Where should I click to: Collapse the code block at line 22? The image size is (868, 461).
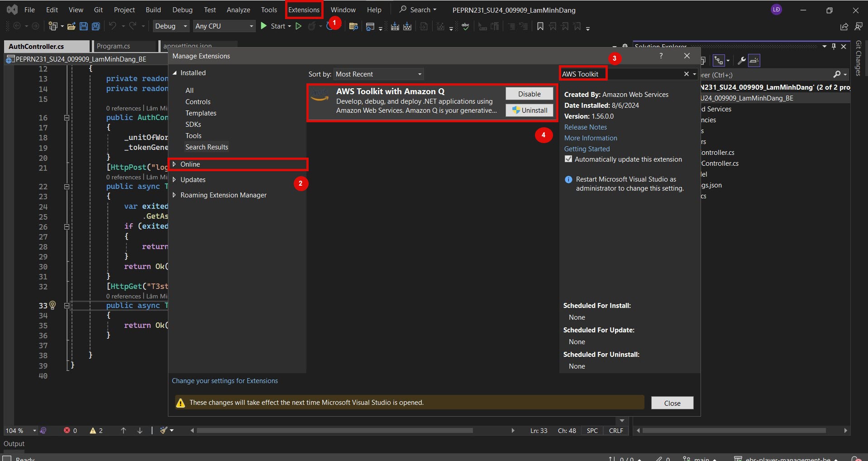point(67,187)
